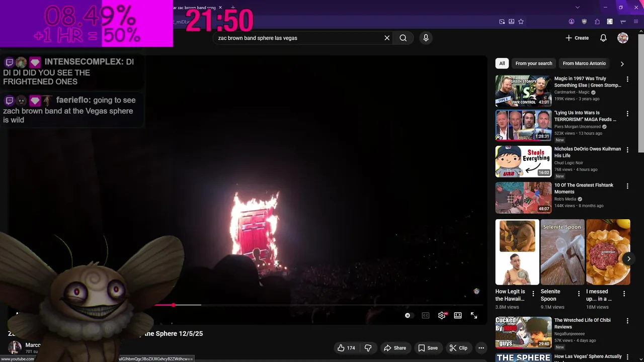The width and height of the screenshot is (644, 362).
Task: Open How Las Vegas' Sphere video thumbnail
Action: 523,357
